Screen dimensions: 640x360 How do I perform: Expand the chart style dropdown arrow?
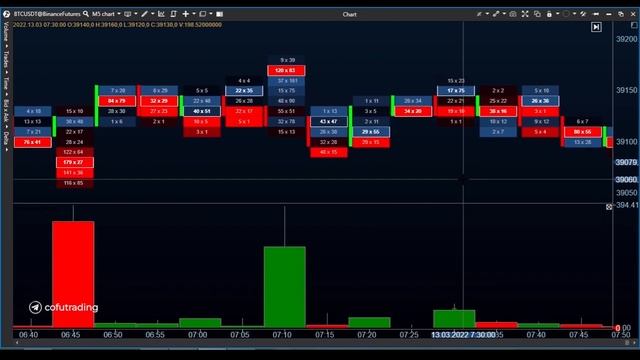[x=136, y=14]
